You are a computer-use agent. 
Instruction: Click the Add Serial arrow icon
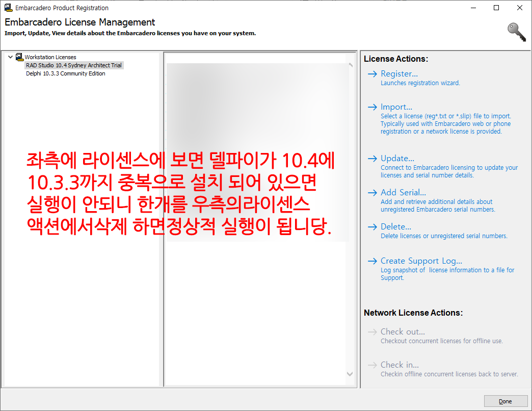372,192
